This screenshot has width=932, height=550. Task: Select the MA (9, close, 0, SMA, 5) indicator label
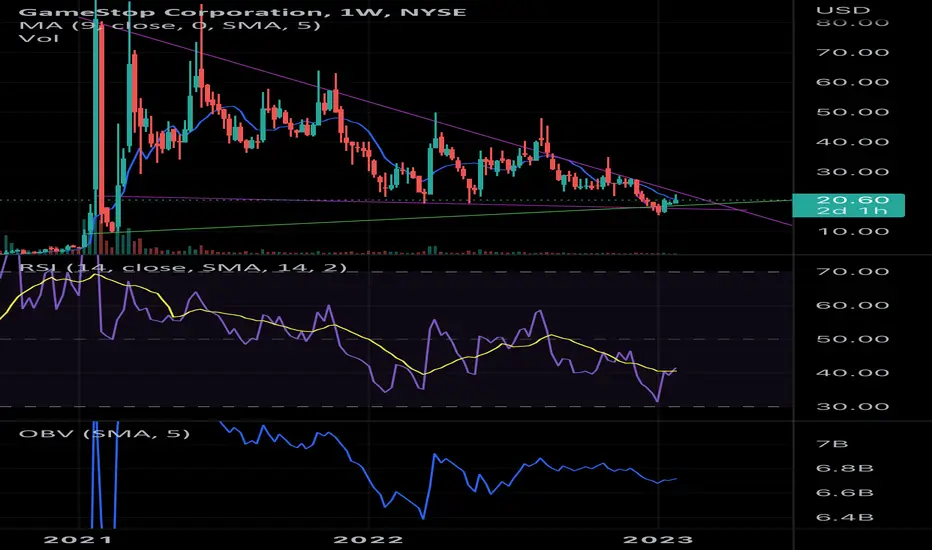click(169, 25)
